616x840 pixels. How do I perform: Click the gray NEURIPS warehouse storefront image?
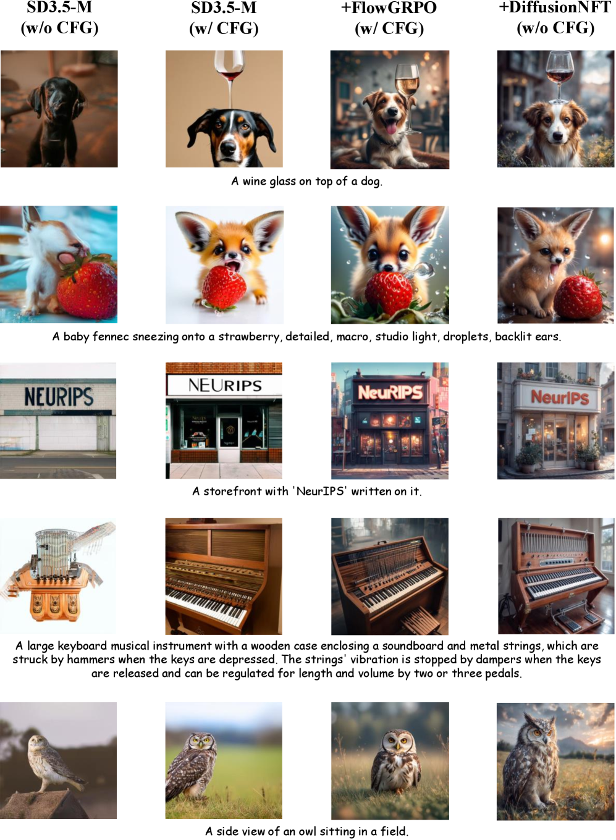pos(58,421)
